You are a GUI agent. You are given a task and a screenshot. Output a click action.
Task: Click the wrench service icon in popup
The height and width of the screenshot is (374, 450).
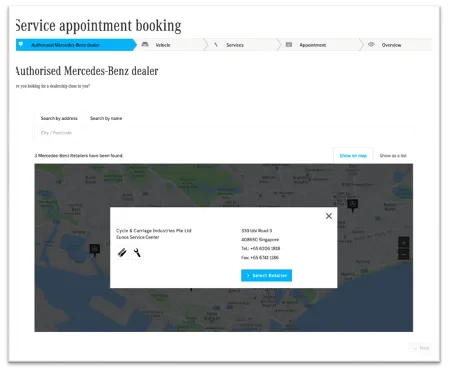click(x=137, y=253)
